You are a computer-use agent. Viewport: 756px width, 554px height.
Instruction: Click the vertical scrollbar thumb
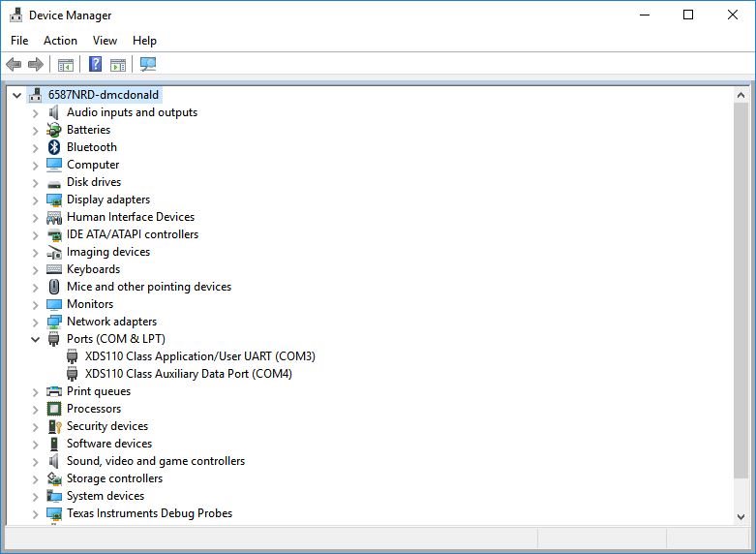[741, 291]
